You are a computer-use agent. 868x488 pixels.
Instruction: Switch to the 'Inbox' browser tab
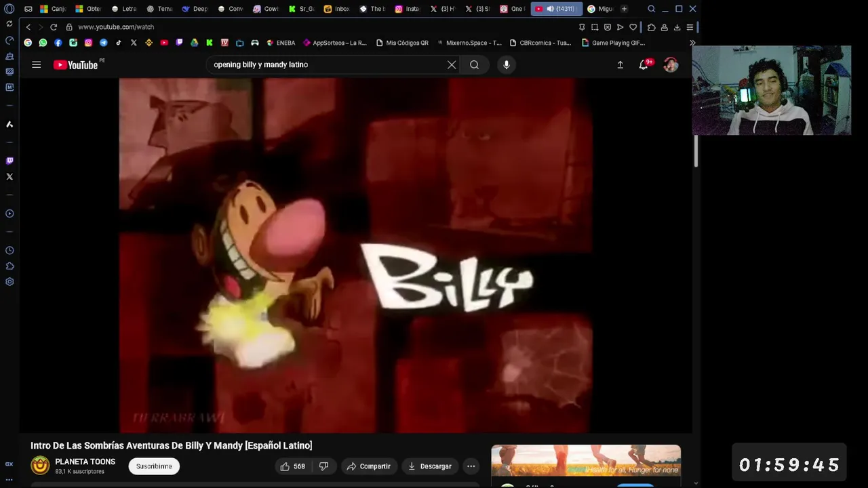(337, 9)
